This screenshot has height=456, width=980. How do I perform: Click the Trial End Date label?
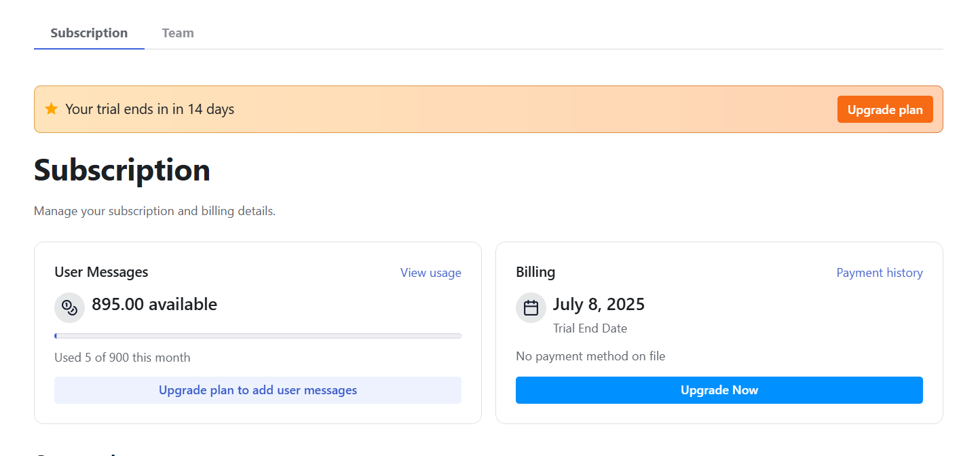click(x=590, y=328)
